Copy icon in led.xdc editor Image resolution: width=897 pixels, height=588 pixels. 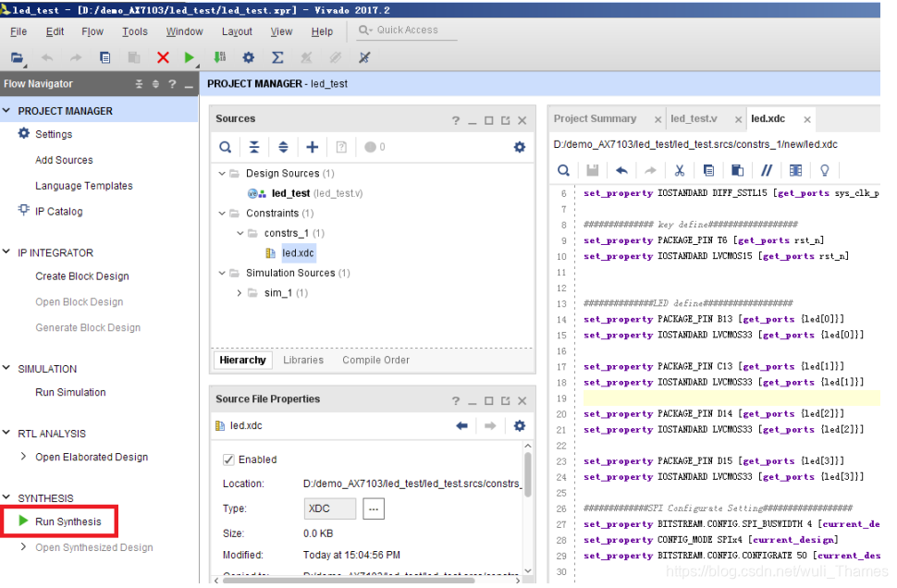tap(708, 170)
